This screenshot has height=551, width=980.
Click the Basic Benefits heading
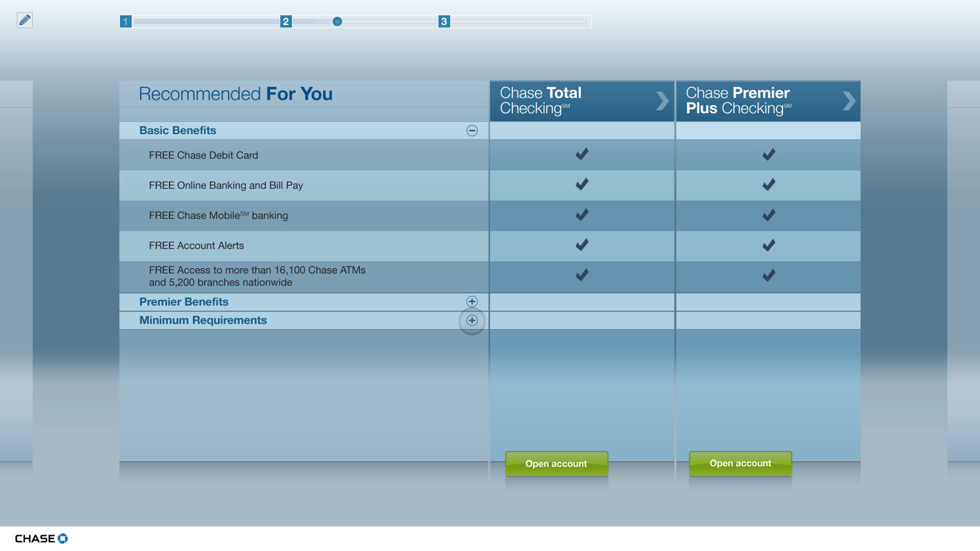point(178,130)
